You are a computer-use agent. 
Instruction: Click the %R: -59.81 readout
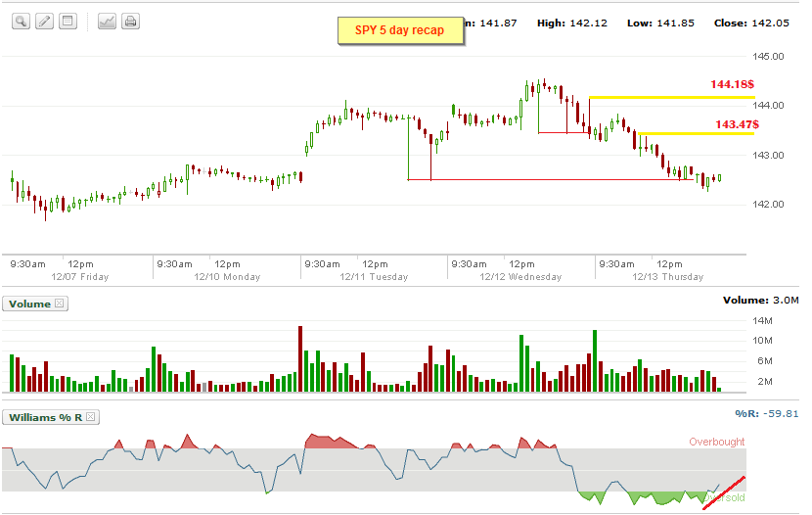[766, 413]
